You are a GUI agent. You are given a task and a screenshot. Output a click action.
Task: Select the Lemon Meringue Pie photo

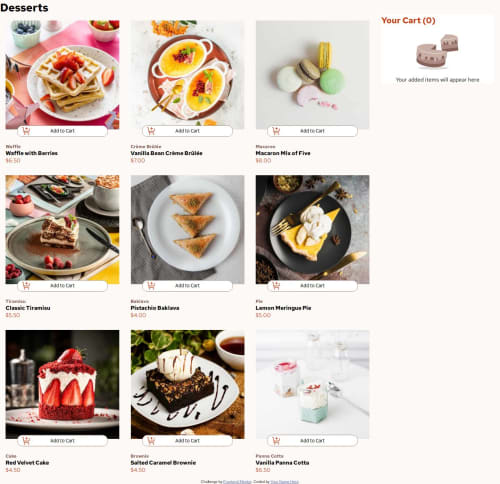pos(312,229)
